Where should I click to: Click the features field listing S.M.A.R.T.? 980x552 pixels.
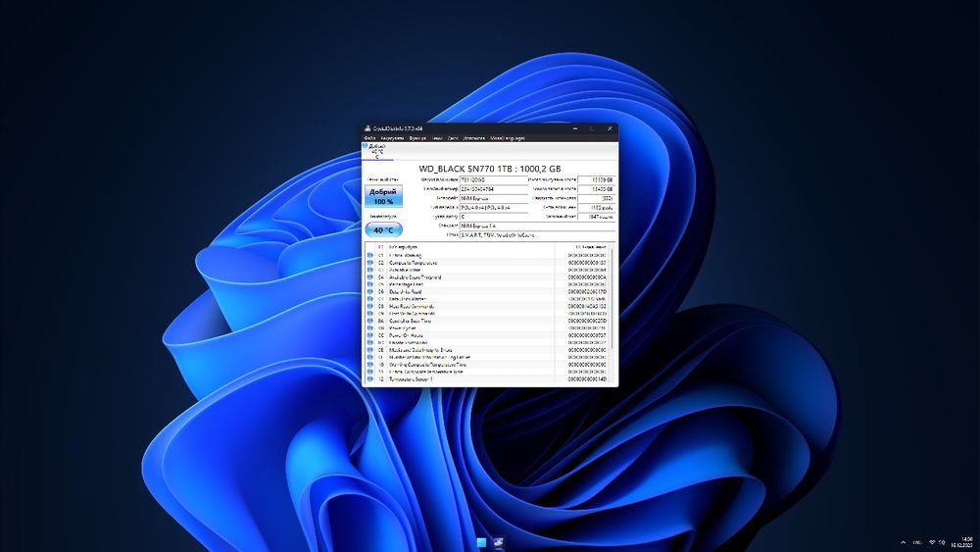537,235
